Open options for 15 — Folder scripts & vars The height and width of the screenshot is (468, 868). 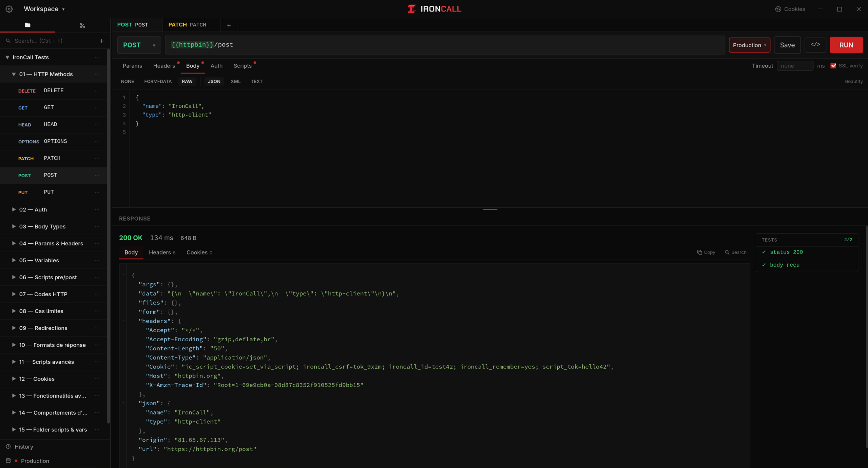97,430
